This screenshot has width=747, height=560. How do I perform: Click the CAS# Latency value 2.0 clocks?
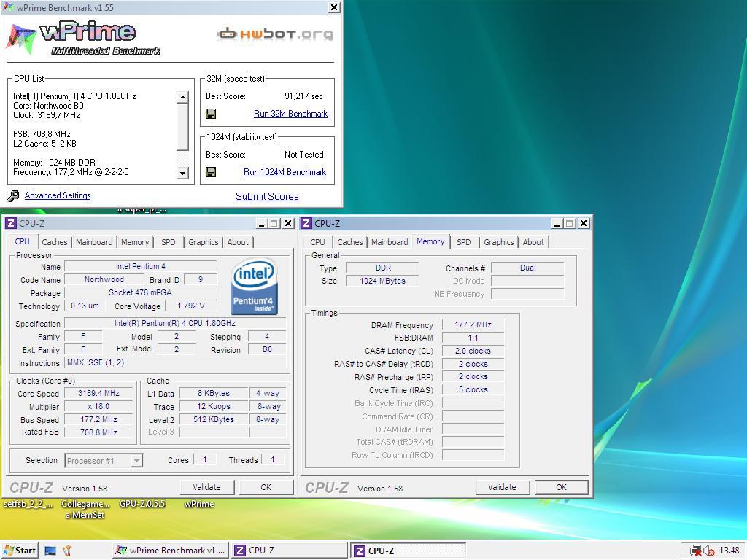point(473,351)
